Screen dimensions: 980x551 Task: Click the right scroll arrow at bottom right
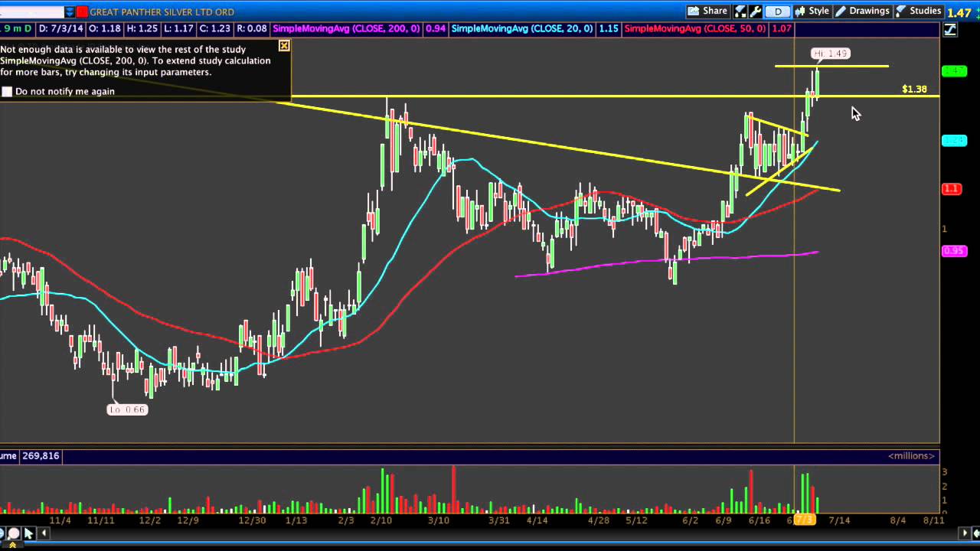pos(965,533)
